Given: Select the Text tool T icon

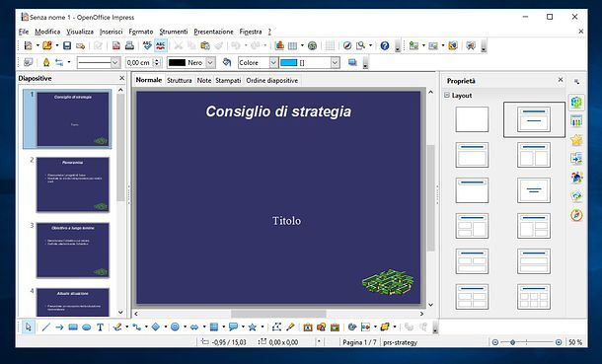Looking at the screenshot, I should point(101,328).
